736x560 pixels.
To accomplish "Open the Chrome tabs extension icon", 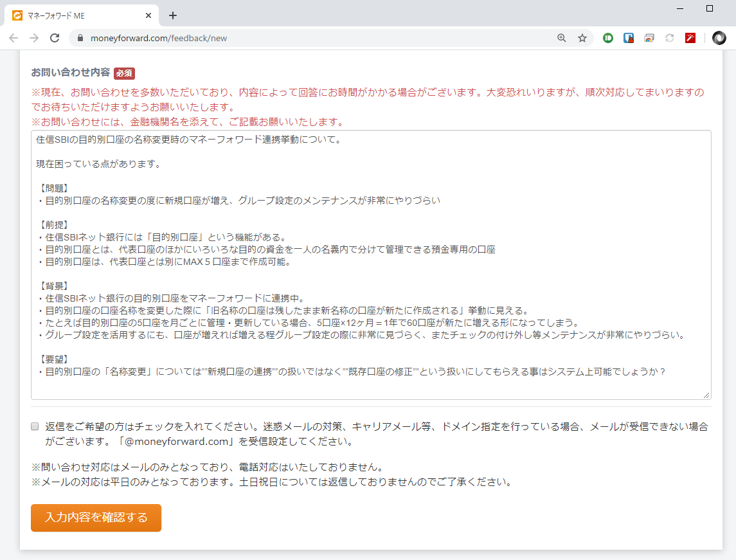I will coord(649,38).
